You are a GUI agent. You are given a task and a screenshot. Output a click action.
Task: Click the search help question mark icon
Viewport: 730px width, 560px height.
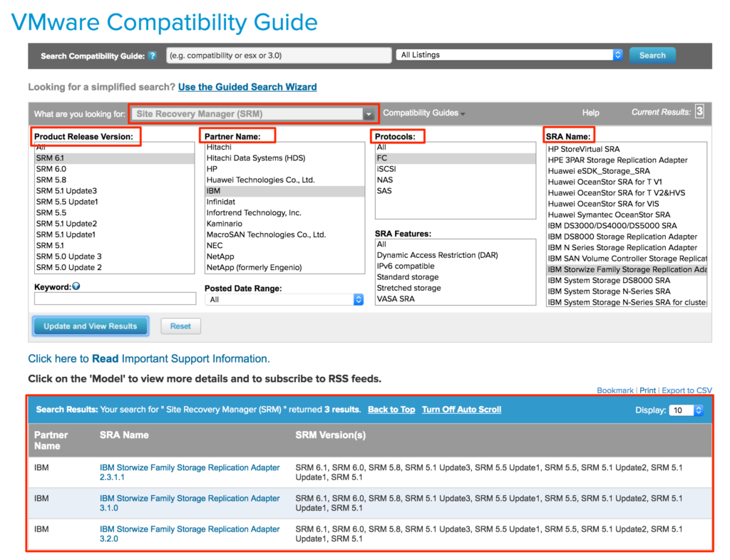click(153, 56)
